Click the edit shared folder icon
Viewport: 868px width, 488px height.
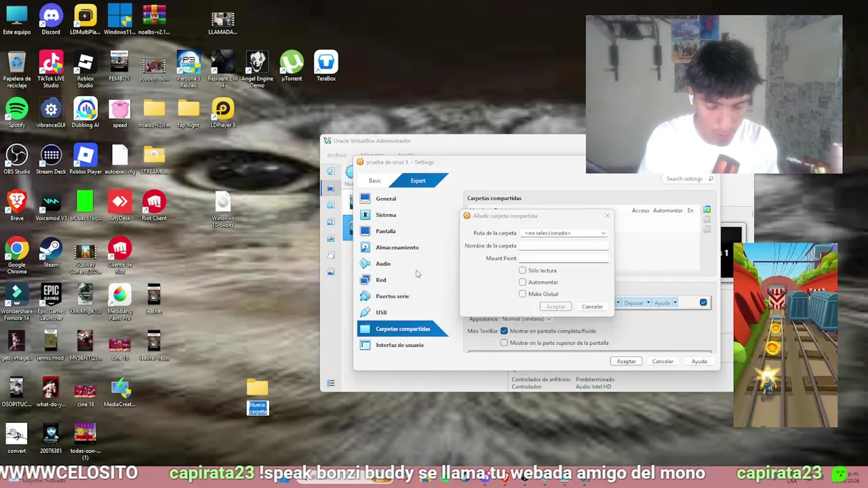pyautogui.click(x=707, y=220)
